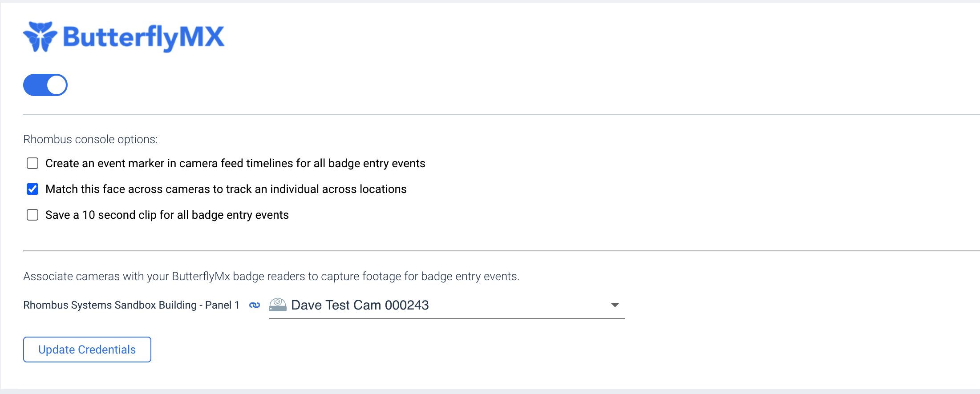Image resolution: width=980 pixels, height=394 pixels.
Task: Click the 'Create an event marker' label text
Action: (x=235, y=163)
